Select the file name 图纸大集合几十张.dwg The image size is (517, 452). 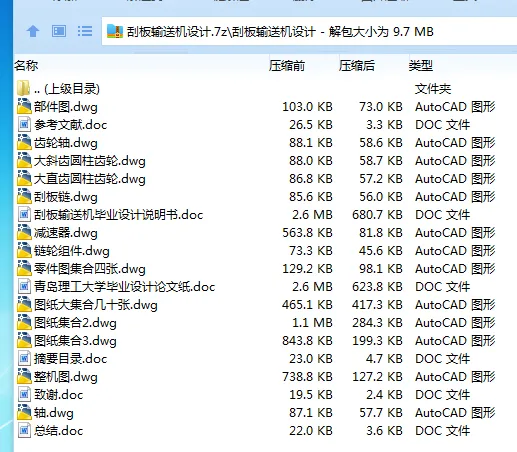click(x=96, y=305)
